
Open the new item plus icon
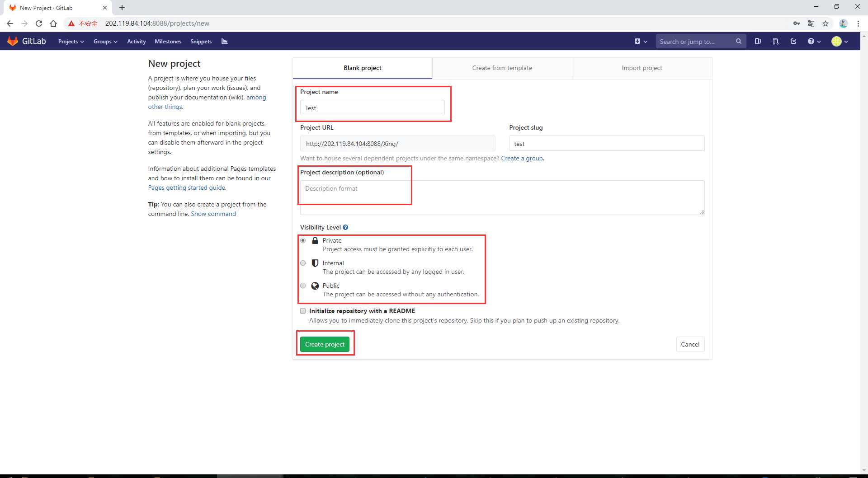tap(637, 42)
